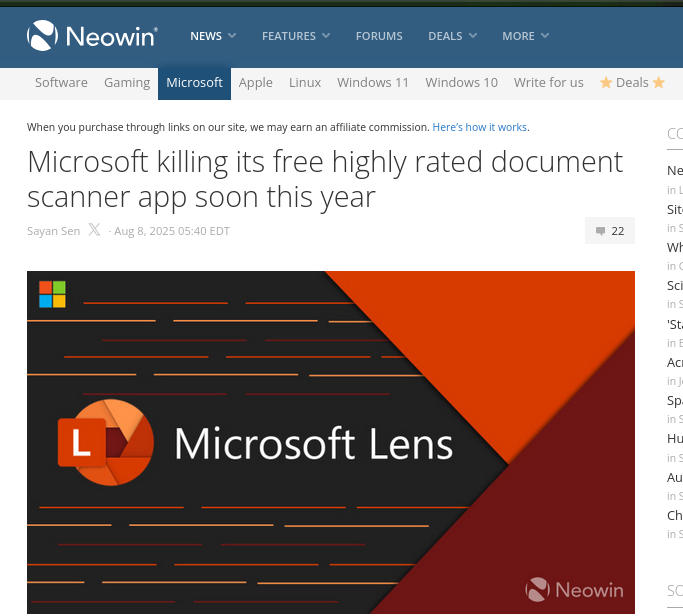Click the Microsoft Lens article hero image
Screen dimensions: 683x616
[x=331, y=442]
